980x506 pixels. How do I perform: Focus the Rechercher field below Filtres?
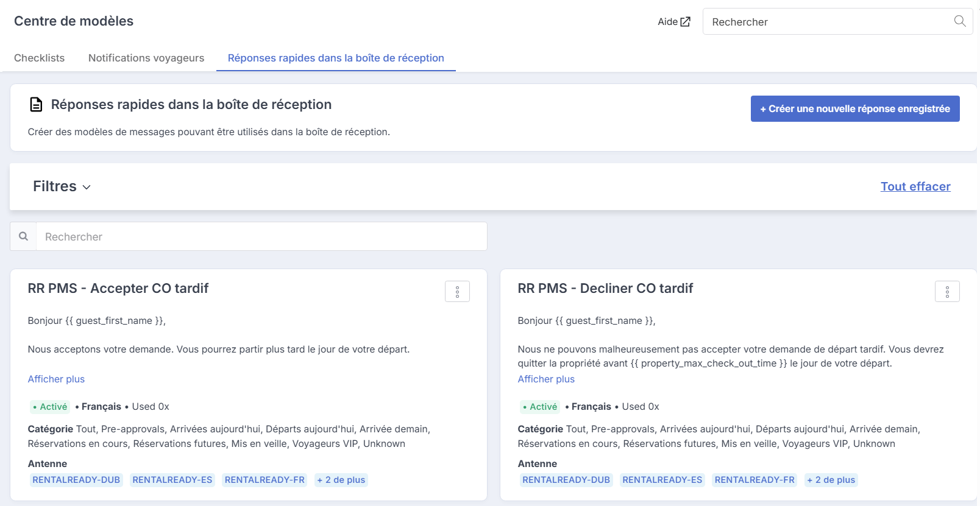261,236
